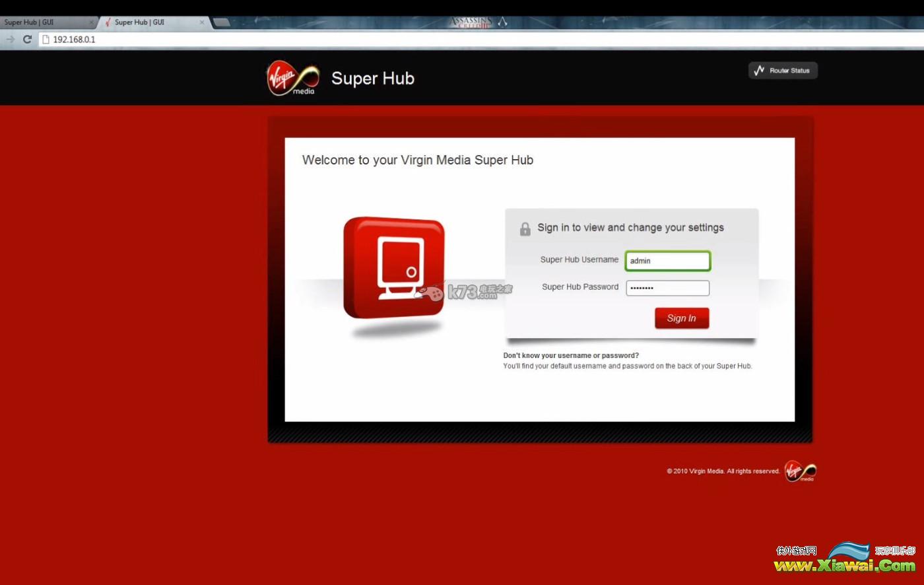924x585 pixels.
Task: Select the second Super Hub GUI tab
Action: pyautogui.click(x=153, y=22)
